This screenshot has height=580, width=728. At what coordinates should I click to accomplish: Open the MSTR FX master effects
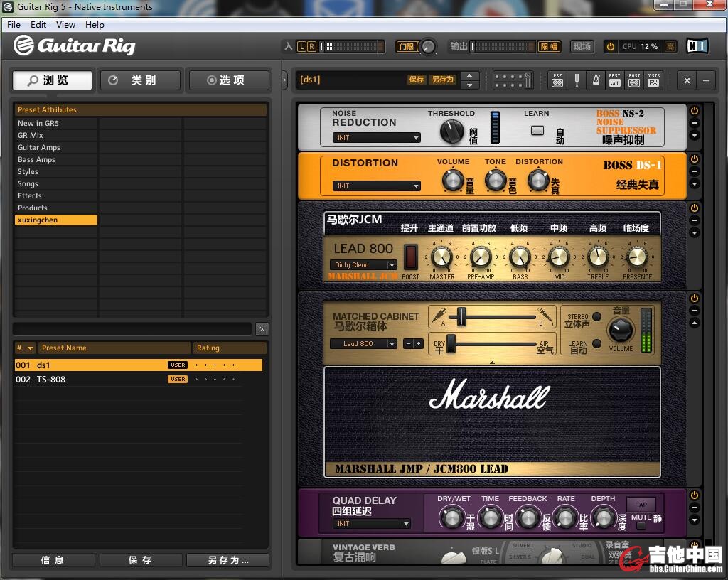(x=653, y=80)
